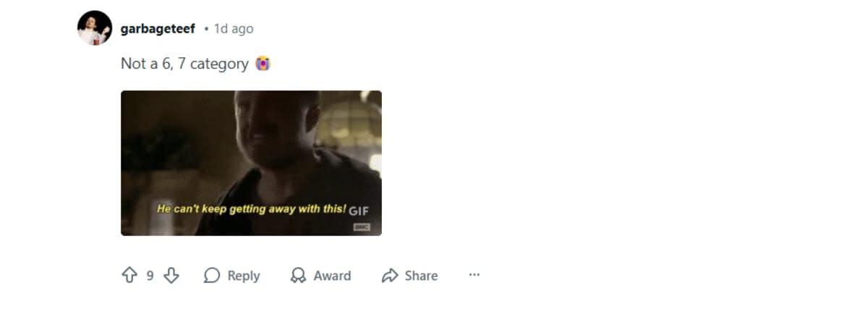
Task: Upvote the garbageteef comment
Action: 129,276
